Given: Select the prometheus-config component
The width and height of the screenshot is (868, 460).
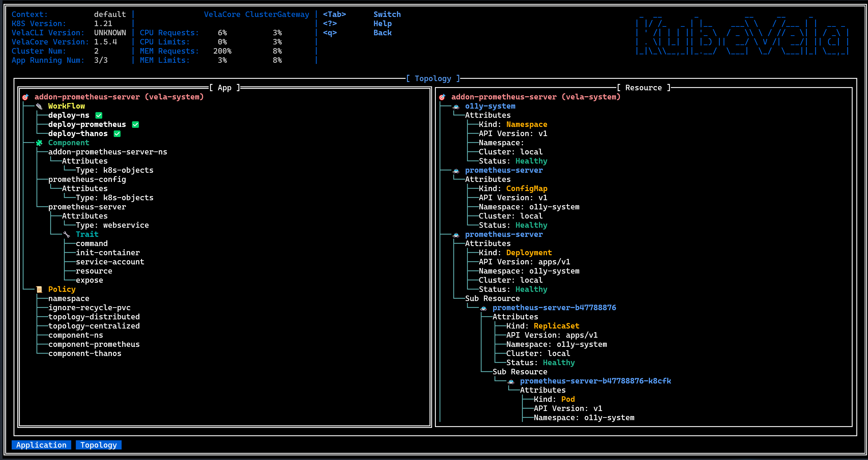Looking at the screenshot, I should pyautogui.click(x=87, y=180).
